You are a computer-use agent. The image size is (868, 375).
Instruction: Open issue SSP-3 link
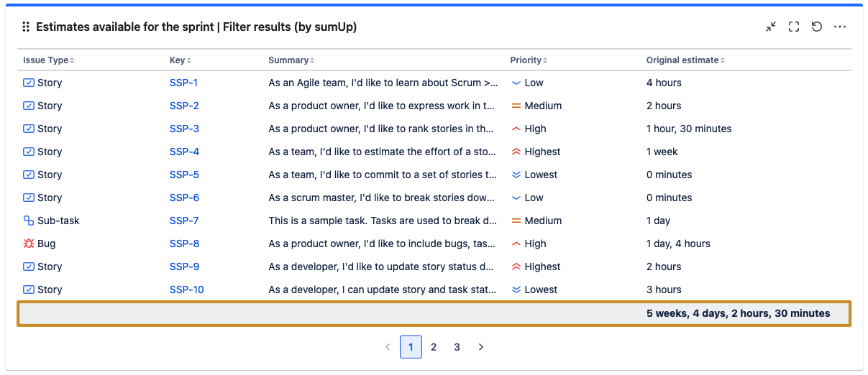184,129
